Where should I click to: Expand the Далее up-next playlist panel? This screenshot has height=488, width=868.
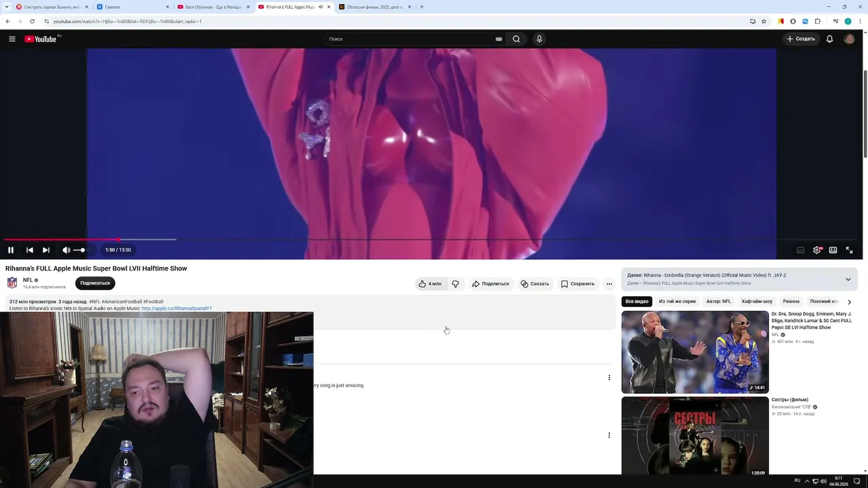click(x=848, y=279)
